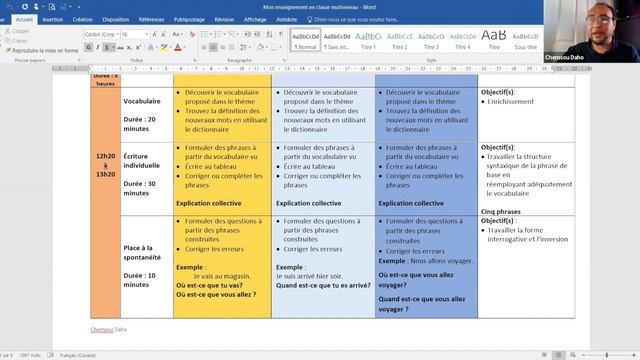Apply the Titre 4 style

pos(462,40)
